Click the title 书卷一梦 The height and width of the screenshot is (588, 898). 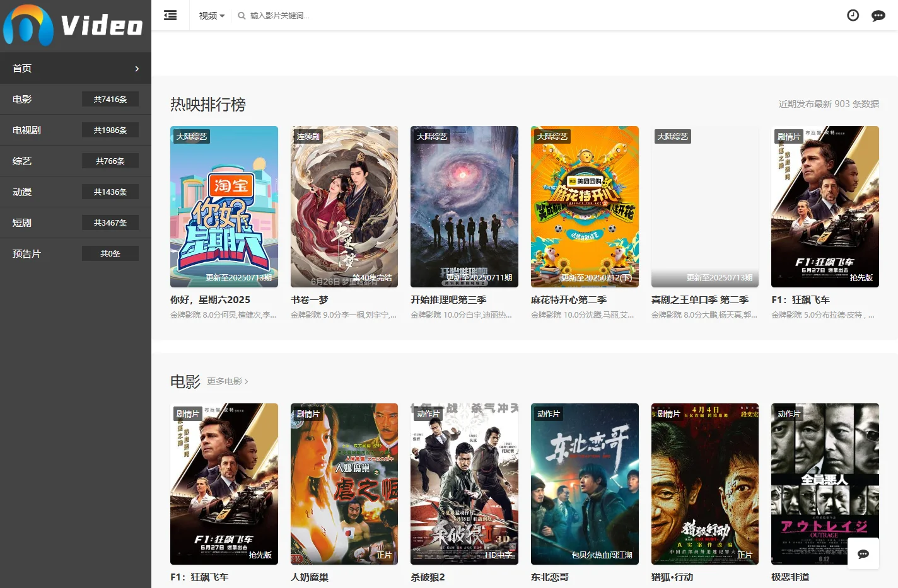[310, 300]
